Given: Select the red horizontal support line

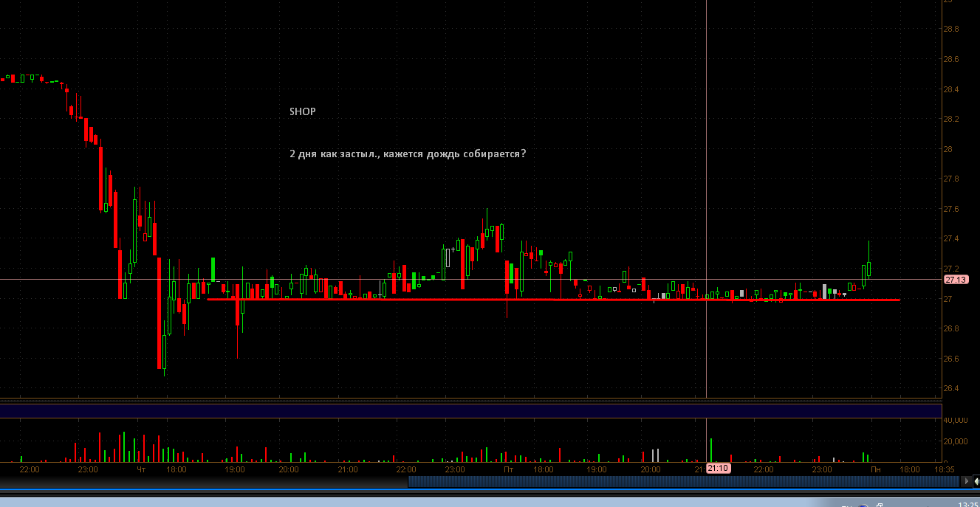Looking at the screenshot, I should [x=553, y=300].
